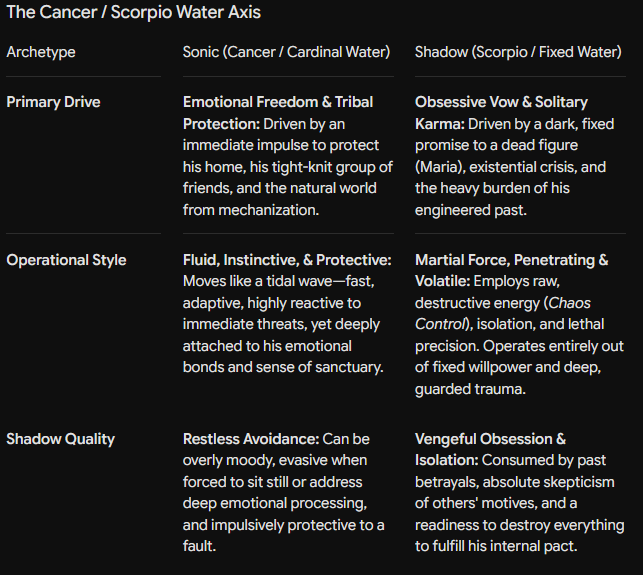Click the word '(Maria)' in Shadow's drive

pyautogui.click(x=438, y=167)
